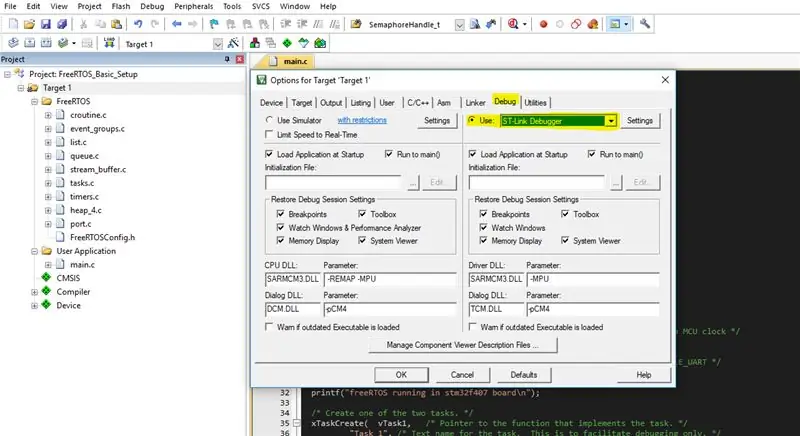
Task: Open the Peripherals menu
Action: click(x=193, y=7)
